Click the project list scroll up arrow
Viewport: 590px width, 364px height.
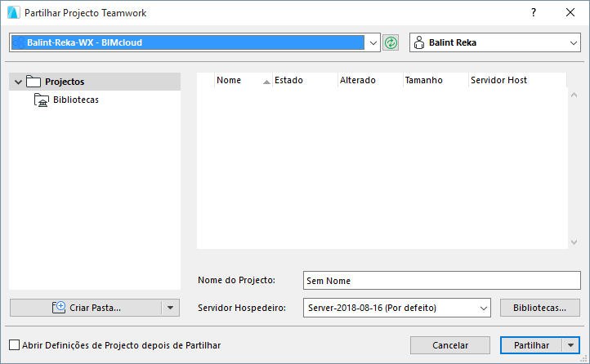[x=574, y=95]
